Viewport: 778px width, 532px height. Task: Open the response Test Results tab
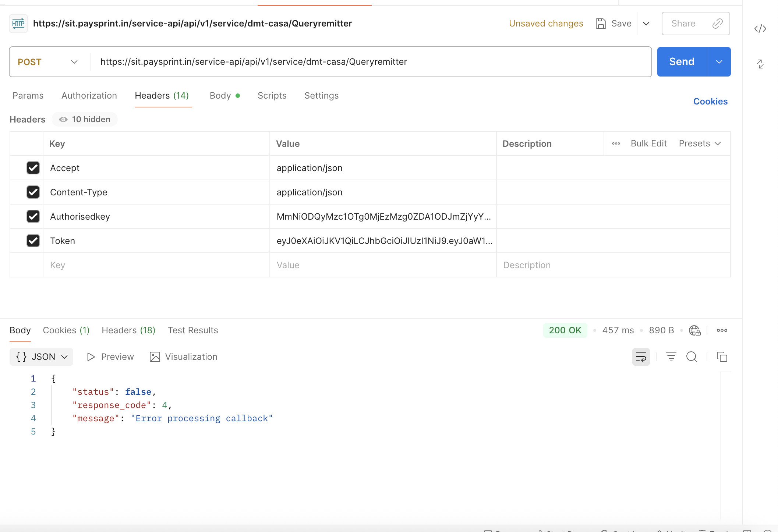point(193,330)
